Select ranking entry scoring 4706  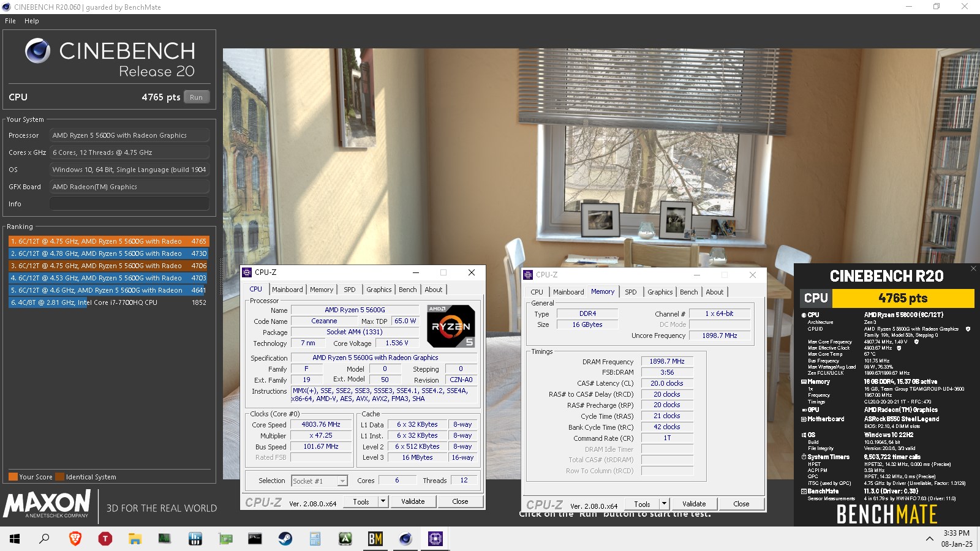(x=109, y=266)
